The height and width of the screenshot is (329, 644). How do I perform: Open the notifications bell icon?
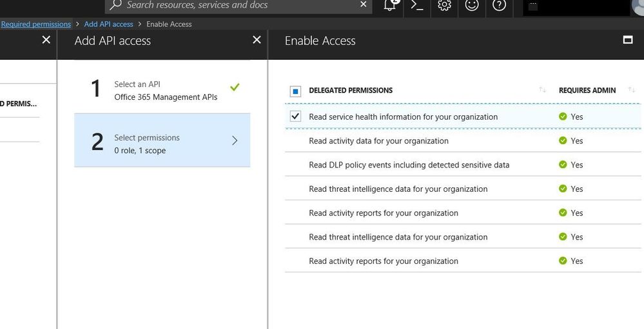click(390, 5)
